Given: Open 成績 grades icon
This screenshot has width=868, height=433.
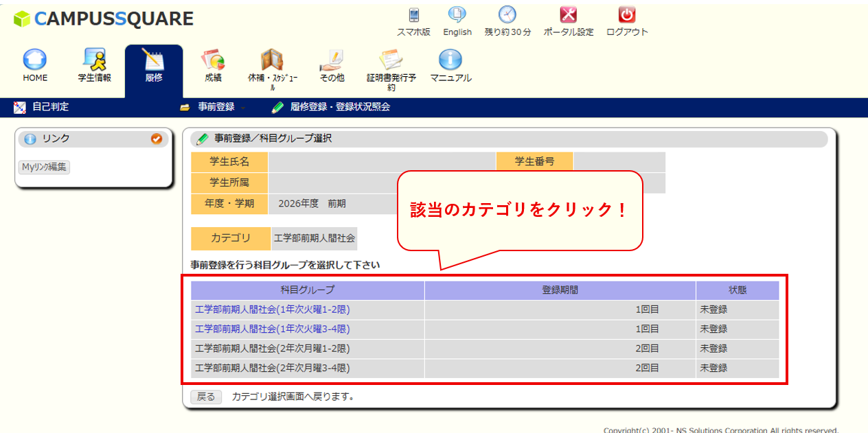Looking at the screenshot, I should [213, 60].
